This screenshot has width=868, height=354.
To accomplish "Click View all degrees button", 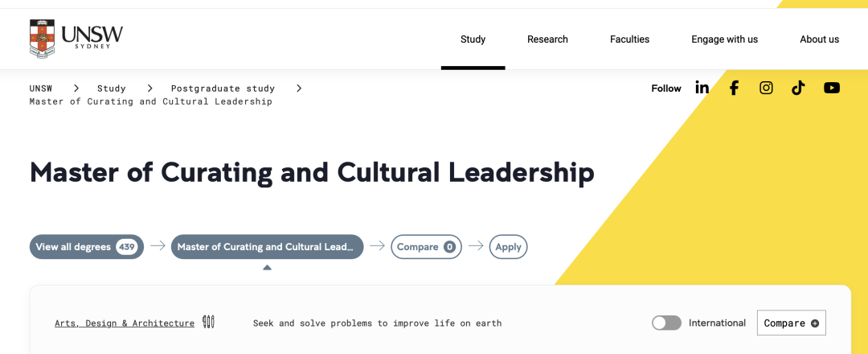I will pyautogui.click(x=86, y=247).
